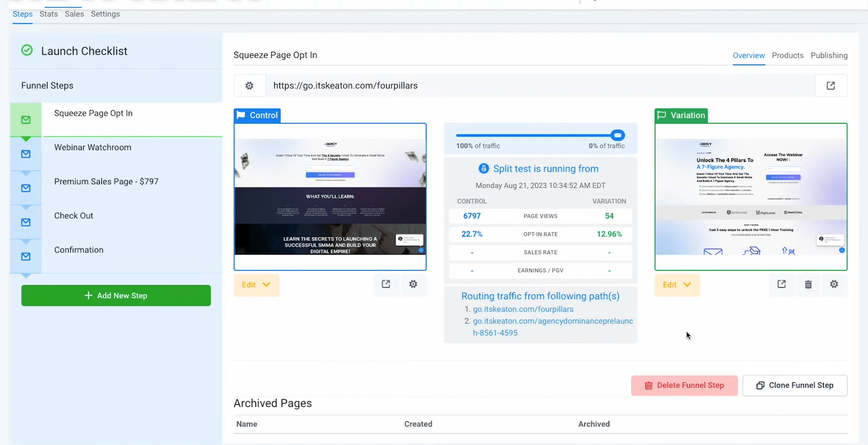This screenshot has height=445, width=868.
Task: Select the Overview tab
Action: [x=749, y=56]
